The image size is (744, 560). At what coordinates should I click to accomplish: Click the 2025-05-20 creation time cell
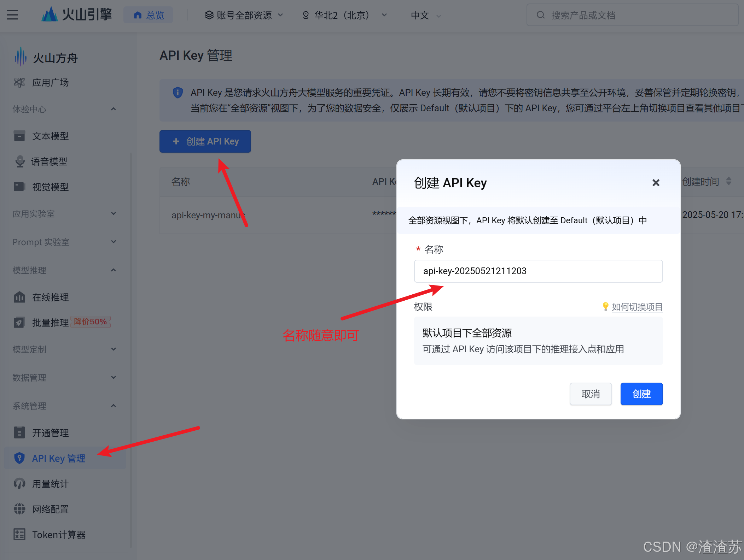713,215
